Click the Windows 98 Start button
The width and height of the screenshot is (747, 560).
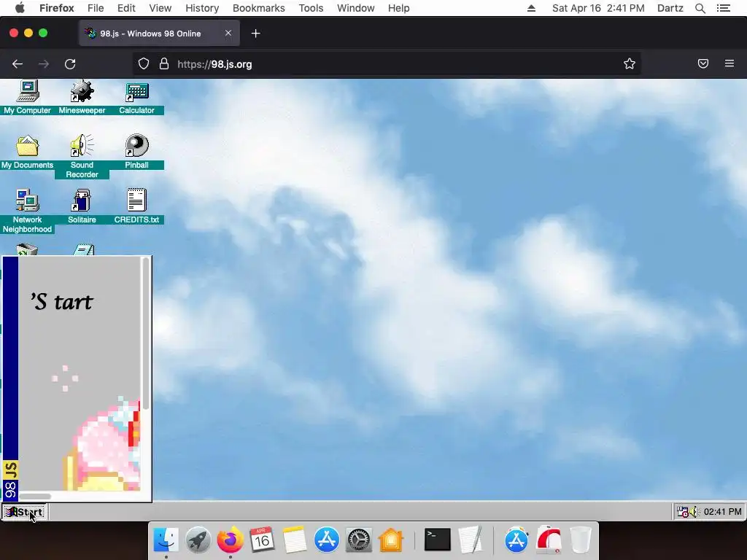pos(24,512)
